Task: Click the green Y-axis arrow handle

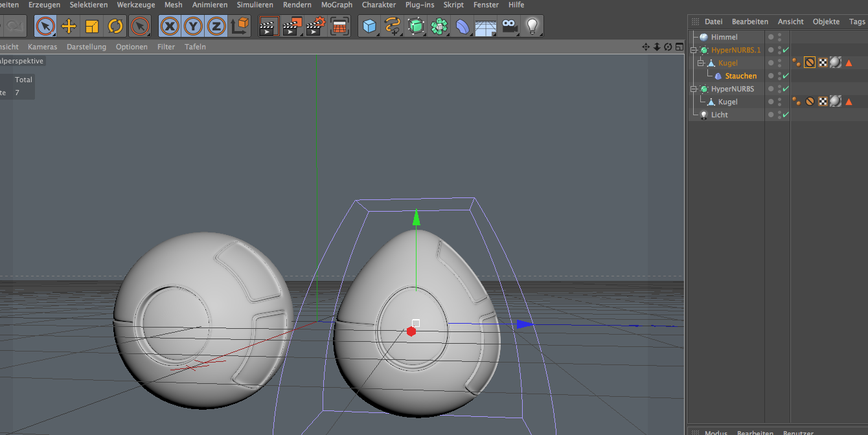Action: tap(417, 217)
